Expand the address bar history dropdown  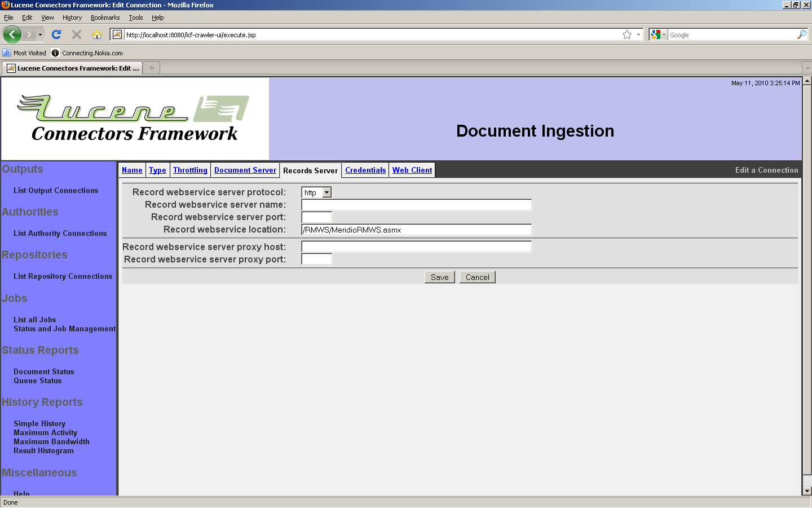(638, 34)
